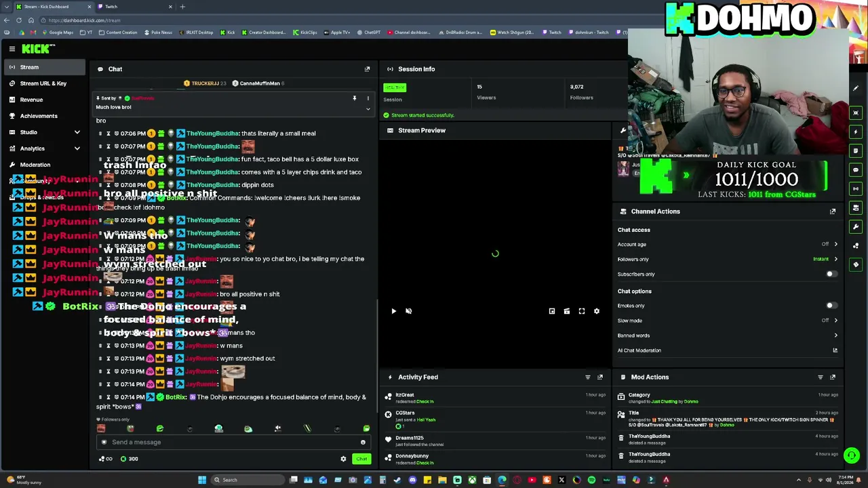Toggle Emotes only chat
The width and height of the screenshot is (868, 488).
click(831, 306)
